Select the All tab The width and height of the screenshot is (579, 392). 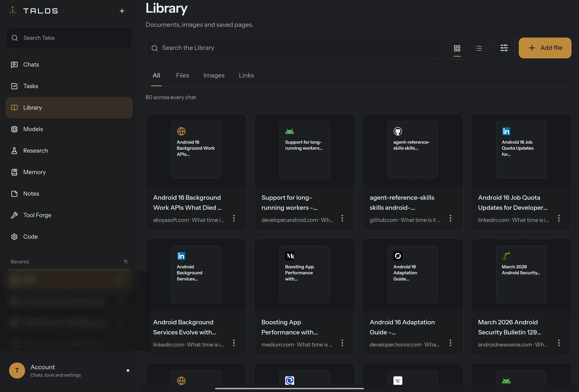click(156, 75)
